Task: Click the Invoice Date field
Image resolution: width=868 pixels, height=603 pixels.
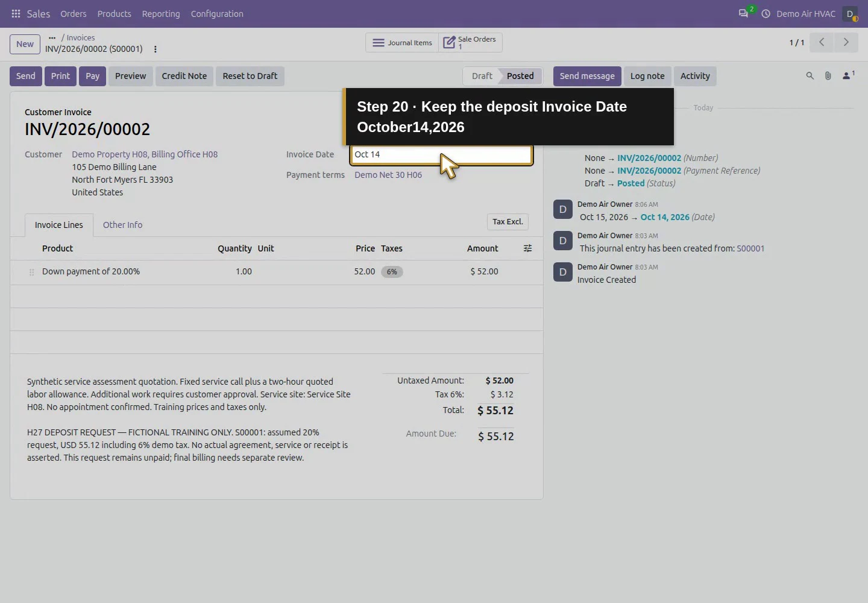Action: point(441,154)
